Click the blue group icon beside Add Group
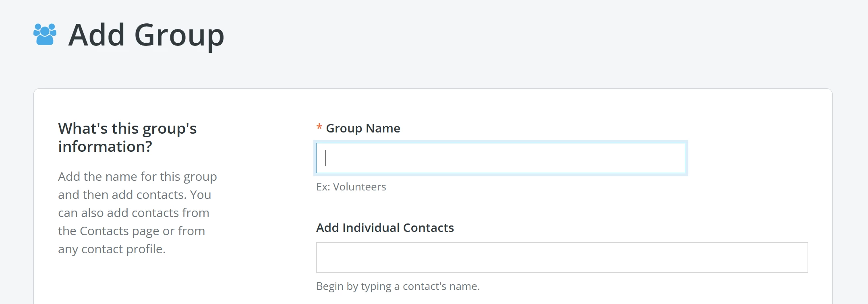Screen dimensions: 868x304 pos(44,34)
